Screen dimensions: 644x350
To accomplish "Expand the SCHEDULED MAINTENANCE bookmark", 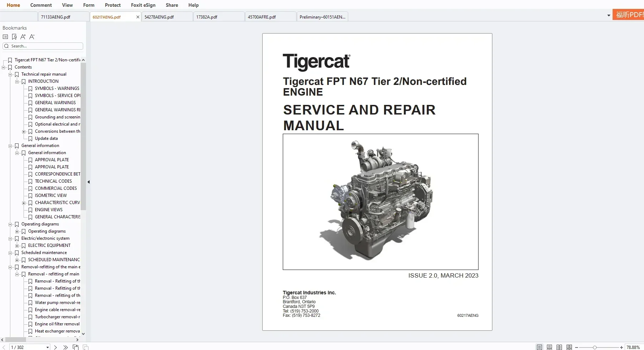I will pos(17,260).
